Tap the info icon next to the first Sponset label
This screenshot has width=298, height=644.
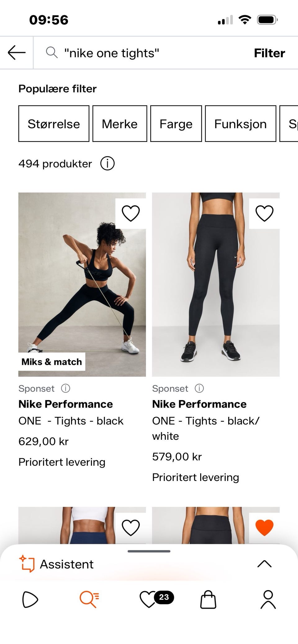[65, 388]
